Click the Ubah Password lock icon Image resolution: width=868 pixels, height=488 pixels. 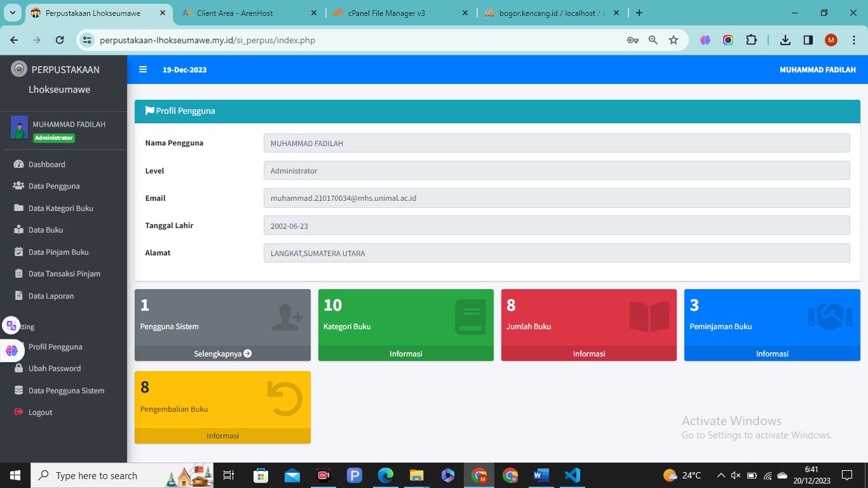pos(18,369)
